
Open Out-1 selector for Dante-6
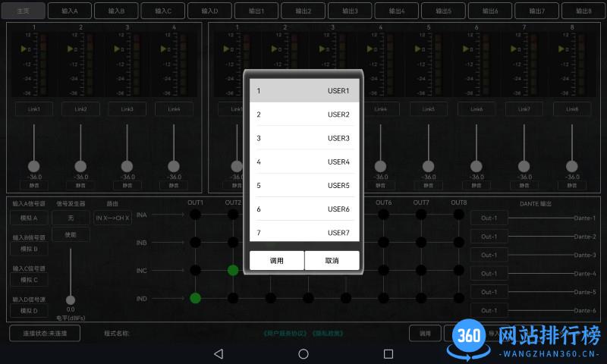[489, 311]
